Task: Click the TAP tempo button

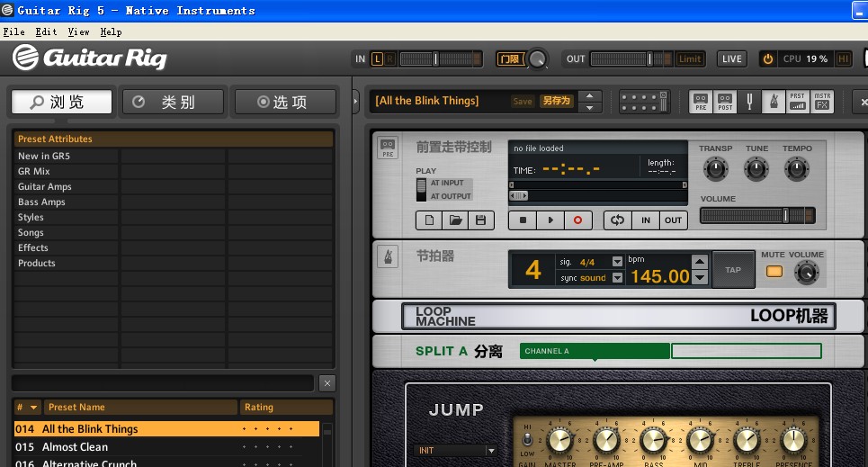Action: (x=733, y=270)
